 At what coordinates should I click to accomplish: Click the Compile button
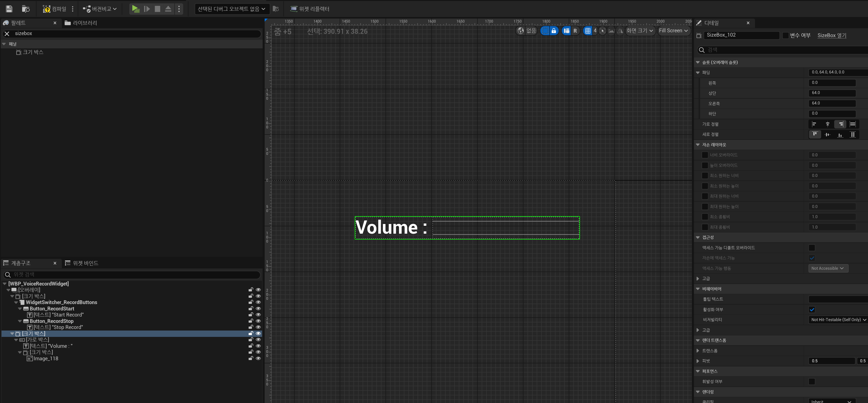pyautogui.click(x=55, y=9)
